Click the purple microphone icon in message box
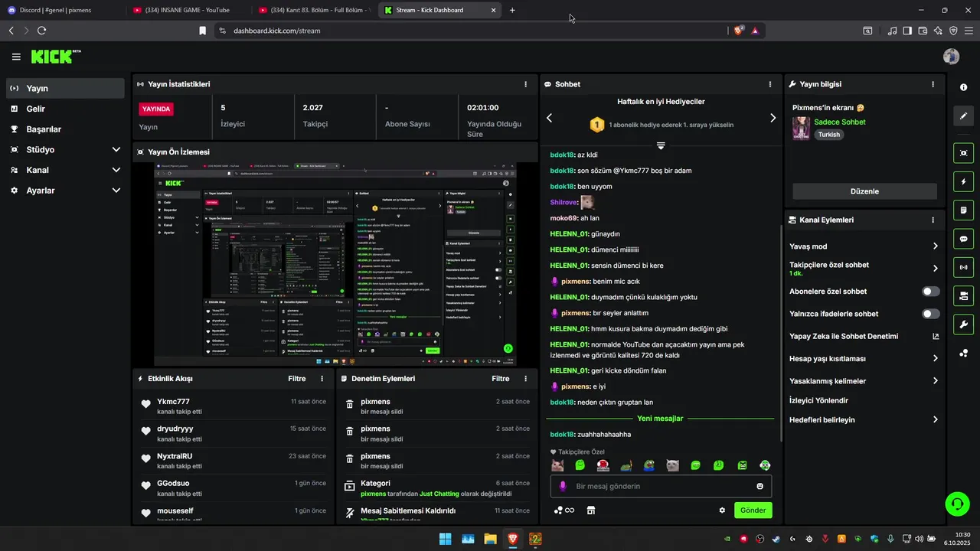The width and height of the screenshot is (980, 551). click(563, 486)
